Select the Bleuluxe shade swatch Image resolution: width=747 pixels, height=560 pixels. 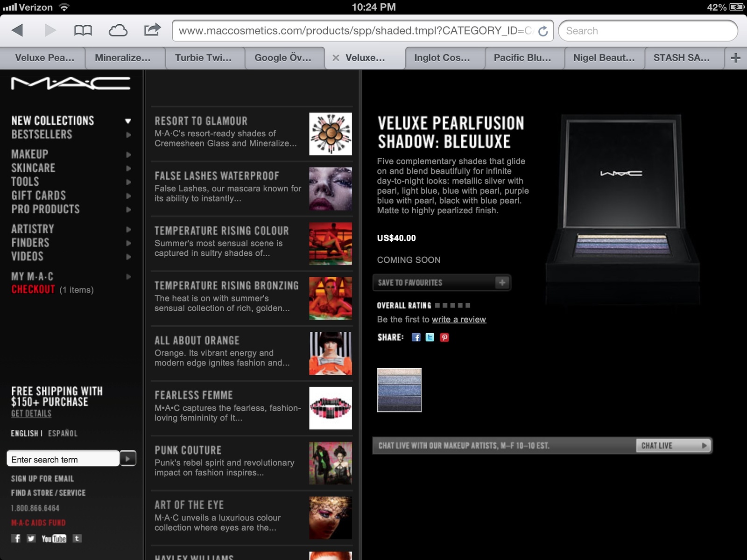point(399,390)
